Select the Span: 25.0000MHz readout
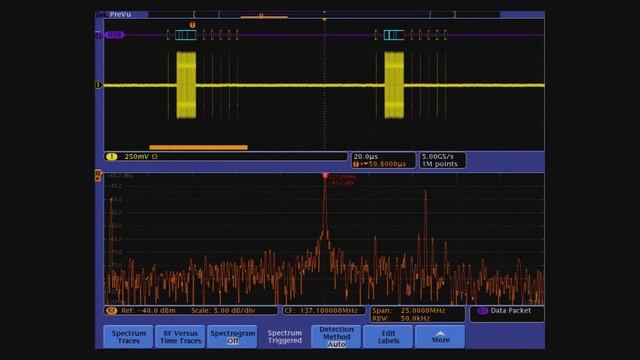Viewport: 640px width, 360px height. coord(409,311)
